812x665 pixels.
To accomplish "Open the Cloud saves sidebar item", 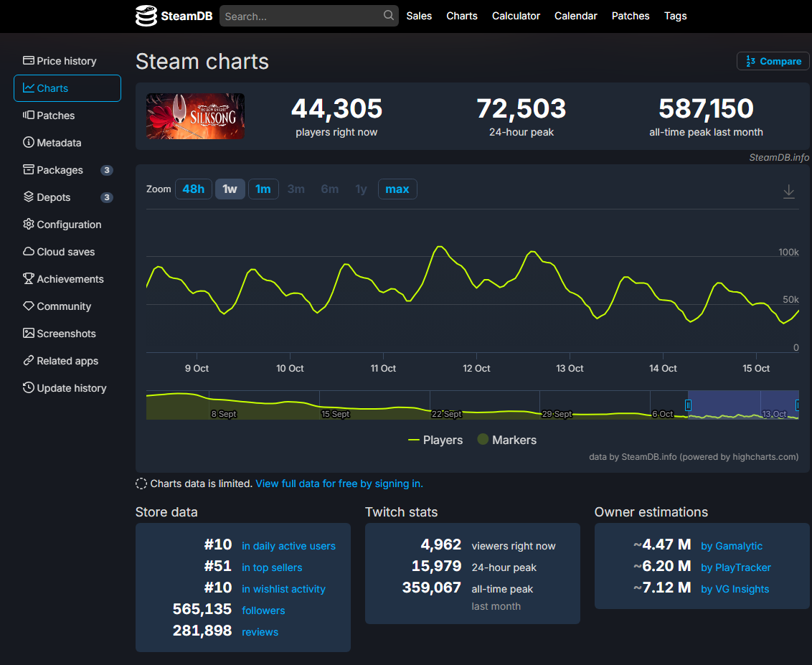I will pyautogui.click(x=67, y=252).
